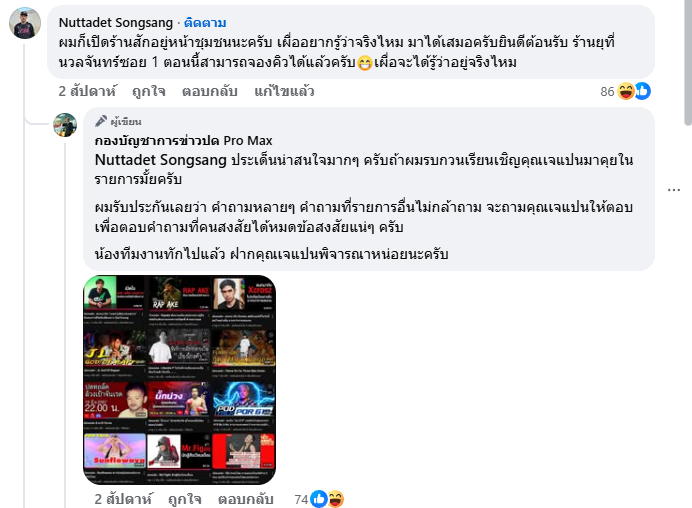Open the attached video thumbnails collage image
This screenshot has width=692, height=508.
(180, 380)
